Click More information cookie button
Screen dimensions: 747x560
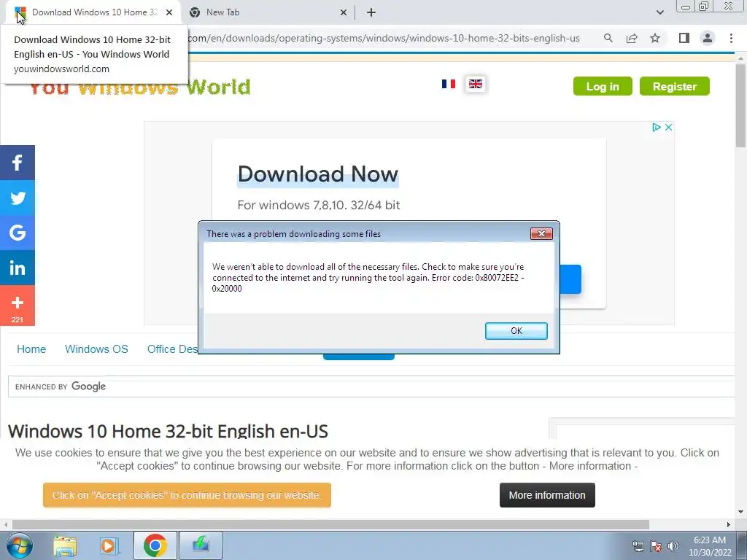[x=547, y=495]
